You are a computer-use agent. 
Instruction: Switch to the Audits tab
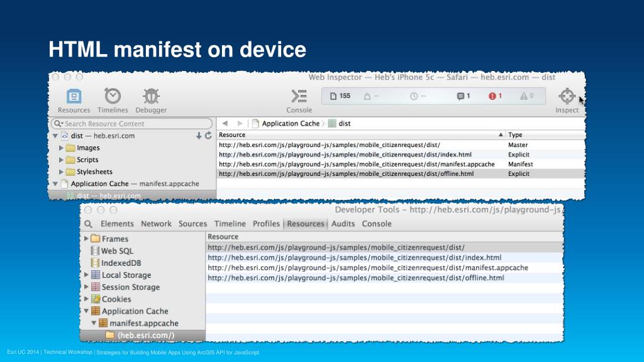[343, 224]
